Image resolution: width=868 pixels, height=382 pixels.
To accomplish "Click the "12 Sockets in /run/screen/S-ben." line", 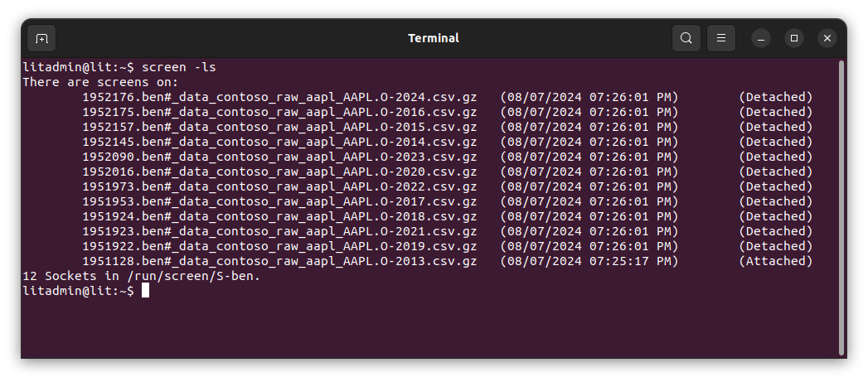I will [x=141, y=276].
